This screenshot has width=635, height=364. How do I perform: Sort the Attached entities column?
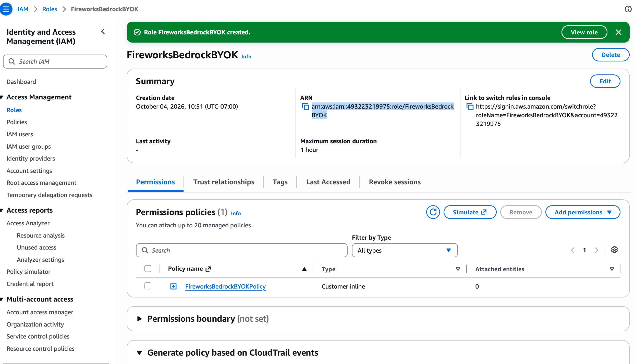pos(612,269)
